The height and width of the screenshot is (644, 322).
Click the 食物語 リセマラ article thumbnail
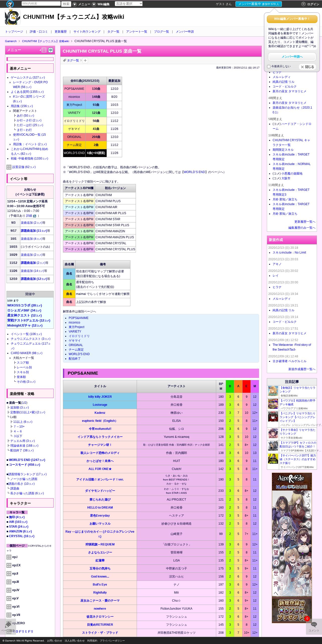273,391
